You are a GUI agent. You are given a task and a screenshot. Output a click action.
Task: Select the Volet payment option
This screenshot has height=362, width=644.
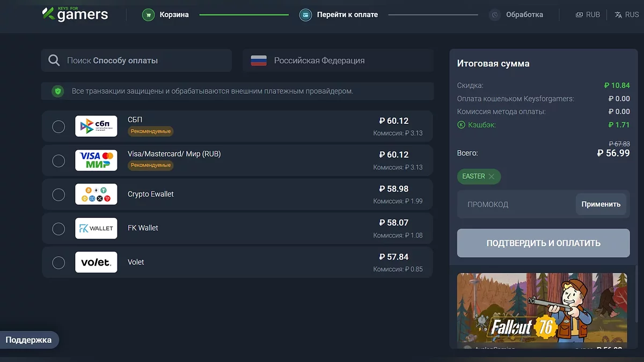58,262
